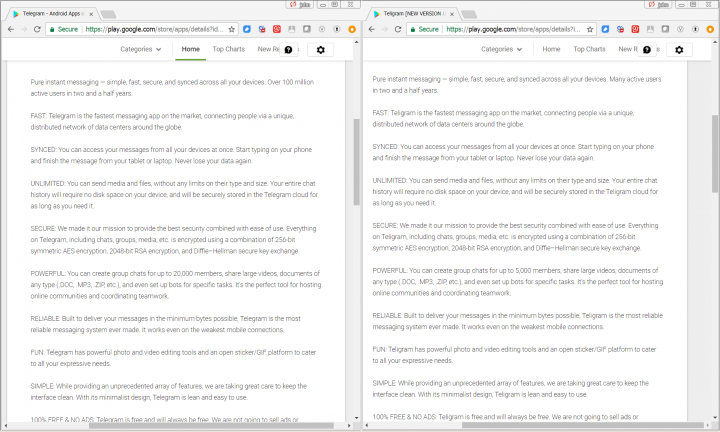Close the 'Teligram [NEW VERSION' tab

452,14
